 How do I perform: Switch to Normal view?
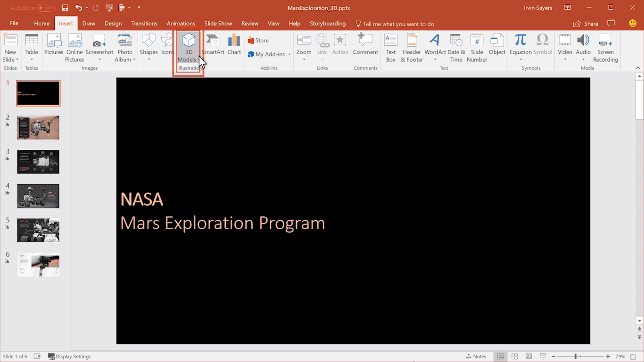501,357
